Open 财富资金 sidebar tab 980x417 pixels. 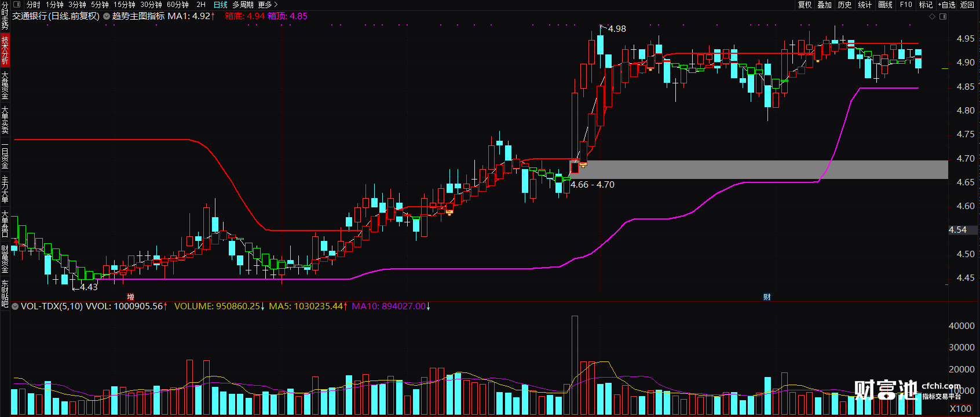(x=5, y=259)
